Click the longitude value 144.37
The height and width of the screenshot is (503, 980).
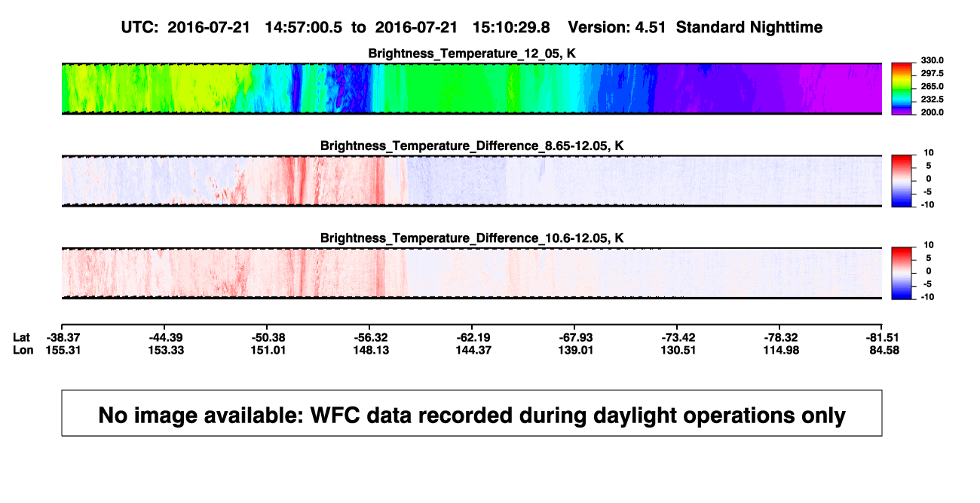tap(472, 350)
